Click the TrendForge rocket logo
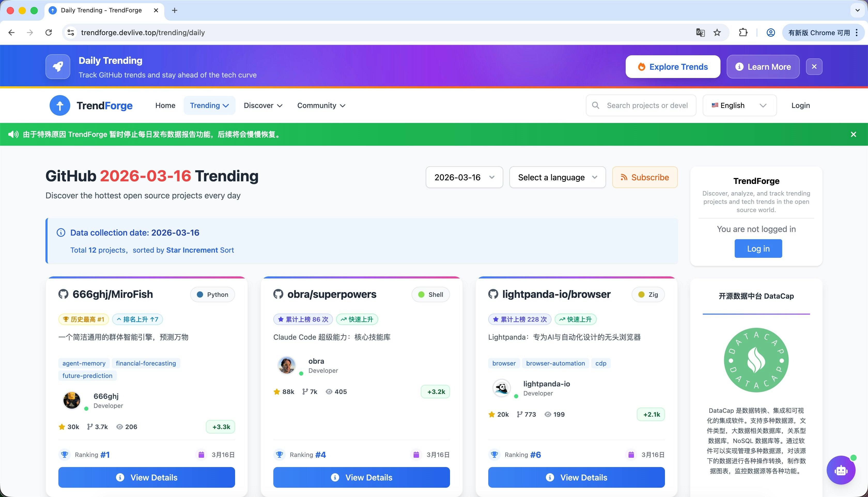The height and width of the screenshot is (497, 868). coord(60,105)
